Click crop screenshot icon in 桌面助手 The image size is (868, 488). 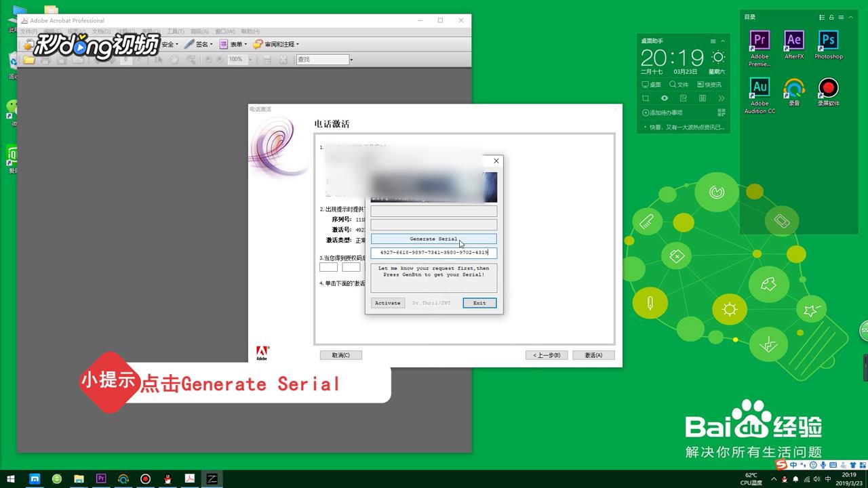click(x=646, y=98)
